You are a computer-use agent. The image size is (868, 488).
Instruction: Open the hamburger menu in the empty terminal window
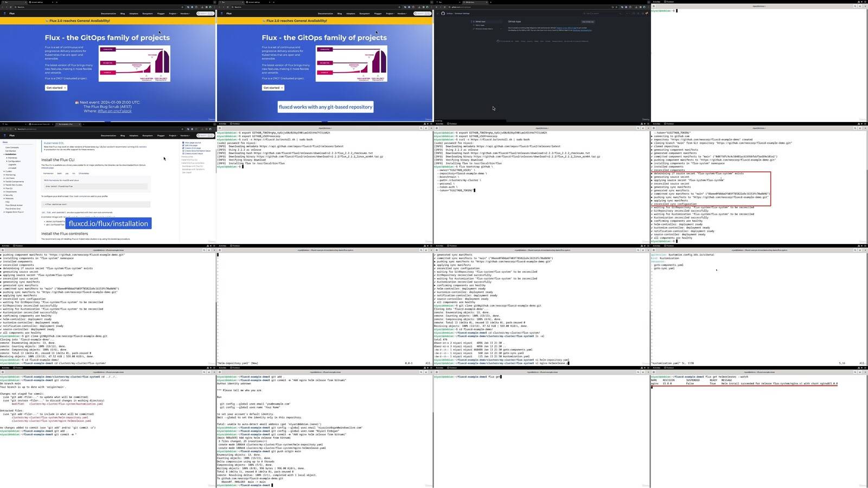tap(860, 6)
